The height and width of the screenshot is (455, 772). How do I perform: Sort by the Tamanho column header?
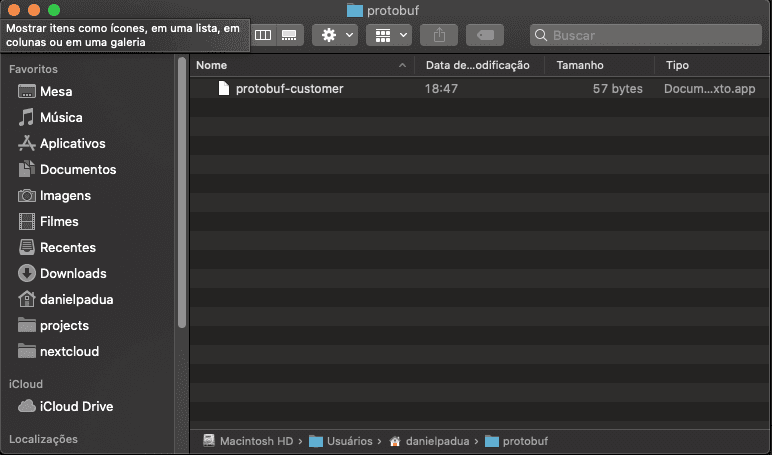coord(580,65)
